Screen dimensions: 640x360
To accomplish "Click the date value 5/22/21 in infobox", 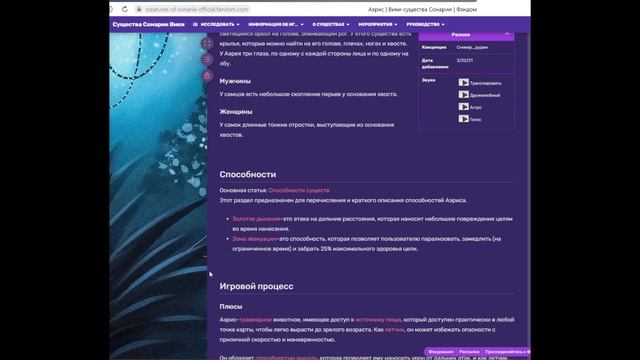I will (464, 60).
